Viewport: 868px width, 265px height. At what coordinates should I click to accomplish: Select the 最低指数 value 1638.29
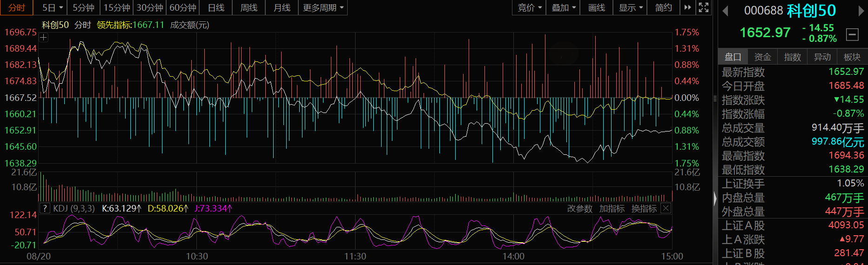tap(846, 169)
